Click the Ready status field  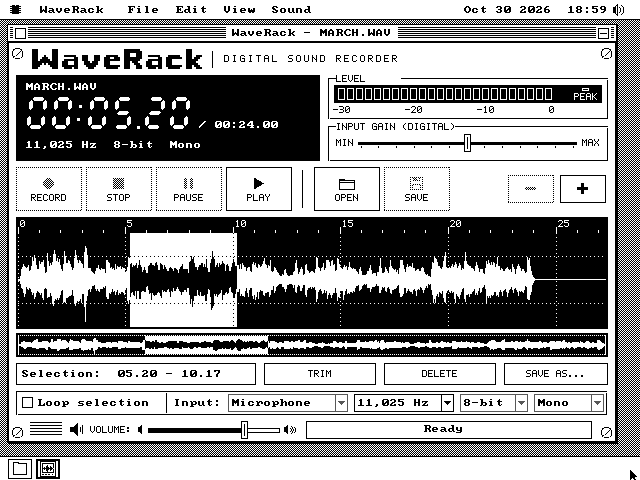[449, 429]
